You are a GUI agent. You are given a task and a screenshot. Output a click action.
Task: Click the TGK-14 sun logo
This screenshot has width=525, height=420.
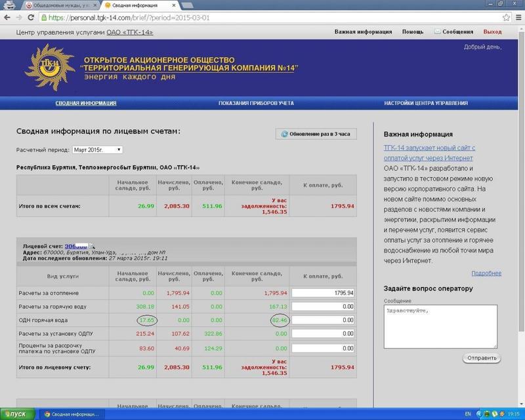[48, 66]
